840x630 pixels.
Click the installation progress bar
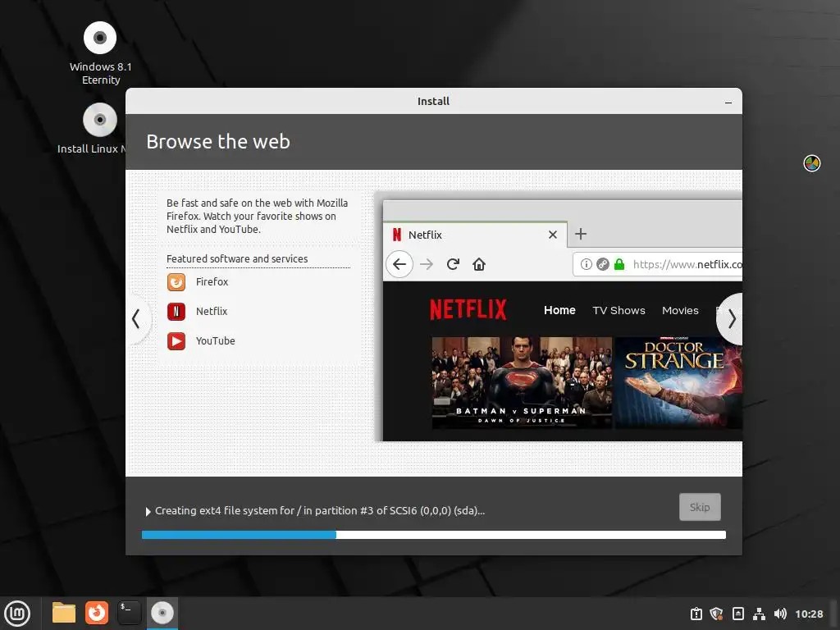pyautogui.click(x=433, y=535)
